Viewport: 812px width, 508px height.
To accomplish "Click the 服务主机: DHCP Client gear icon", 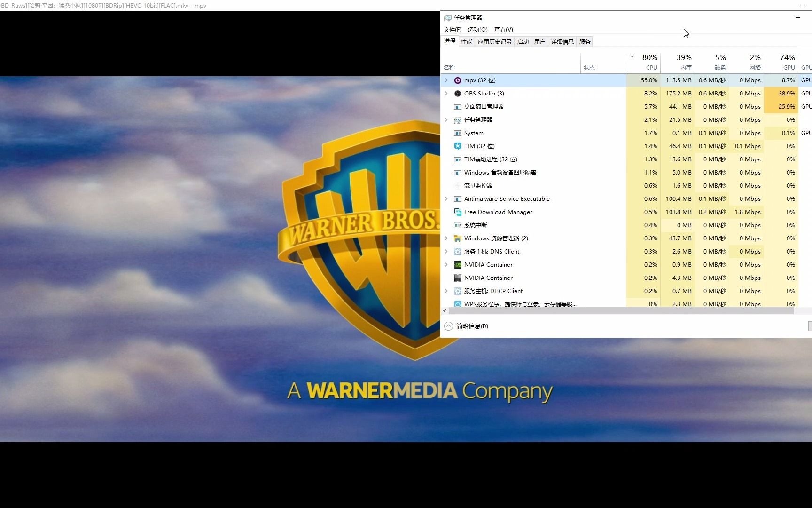I will click(x=457, y=291).
